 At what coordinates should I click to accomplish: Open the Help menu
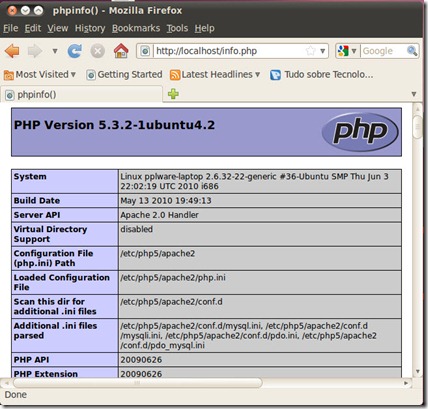click(204, 28)
